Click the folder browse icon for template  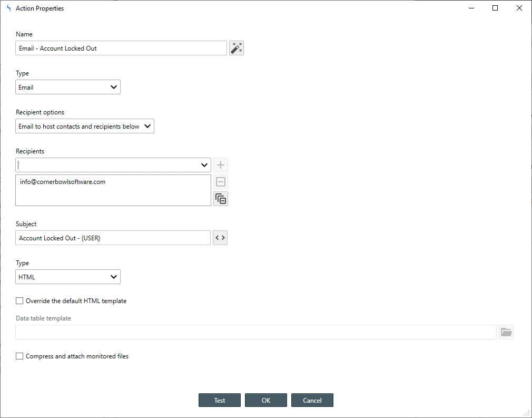point(506,332)
